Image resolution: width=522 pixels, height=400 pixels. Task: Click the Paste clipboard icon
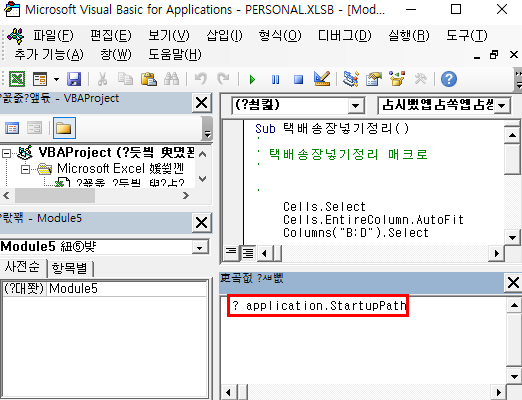click(149, 79)
